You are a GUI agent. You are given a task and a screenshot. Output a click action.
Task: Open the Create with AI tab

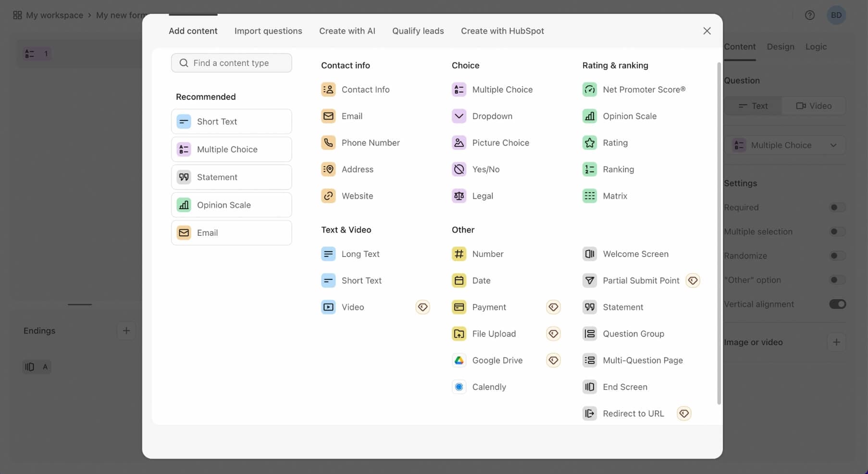coord(347,31)
